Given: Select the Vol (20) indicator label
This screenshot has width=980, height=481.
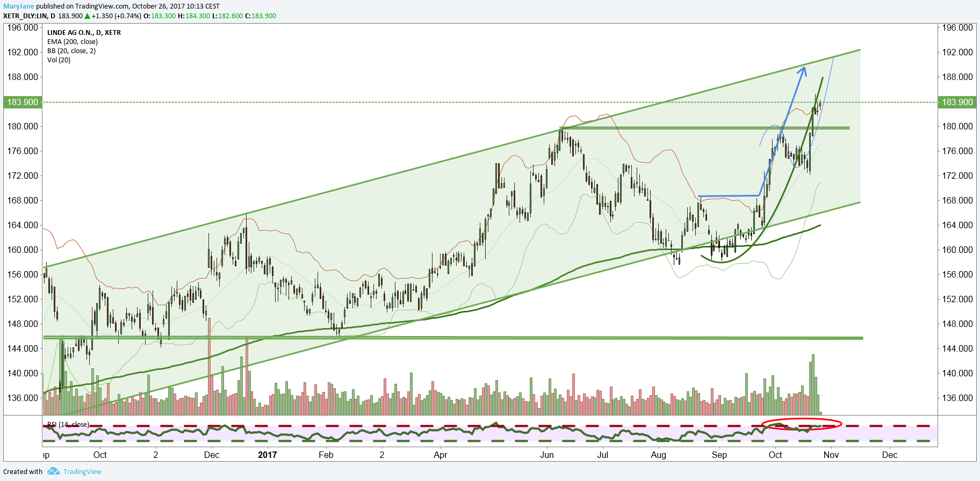Looking at the screenshot, I should coord(59,60).
